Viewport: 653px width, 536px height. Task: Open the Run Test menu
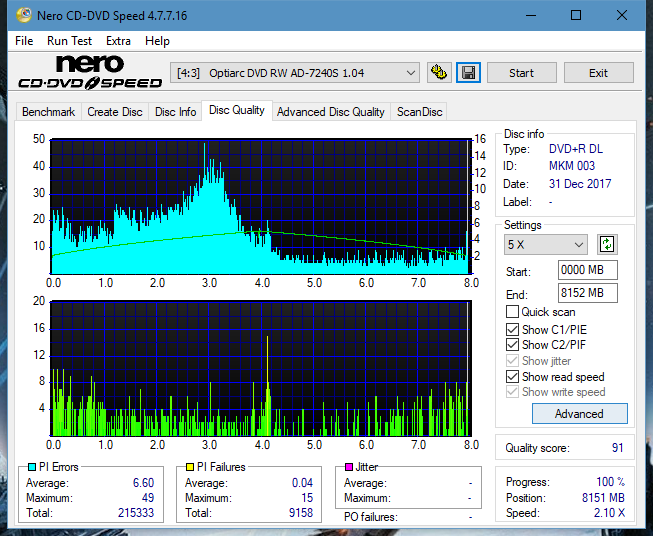pyautogui.click(x=69, y=41)
